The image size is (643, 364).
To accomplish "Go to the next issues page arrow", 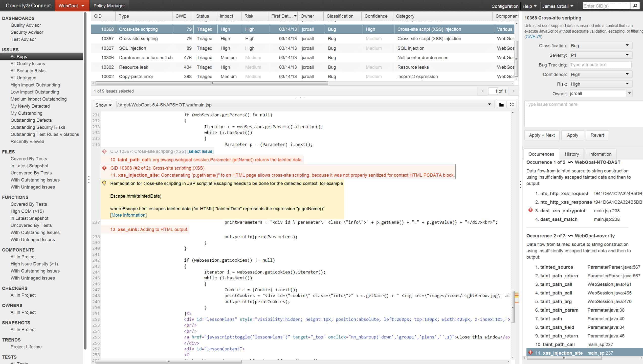I will click(x=513, y=91).
